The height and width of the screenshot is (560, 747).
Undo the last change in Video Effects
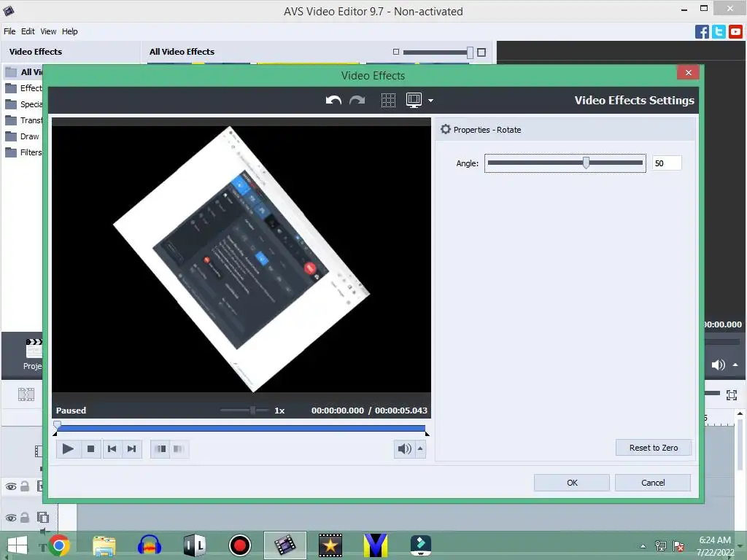click(x=333, y=100)
